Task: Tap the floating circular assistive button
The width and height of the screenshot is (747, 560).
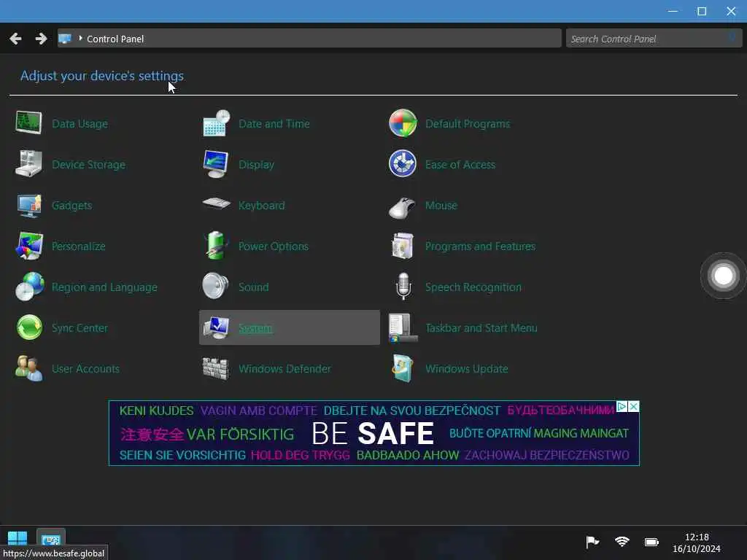Action: coord(723,276)
